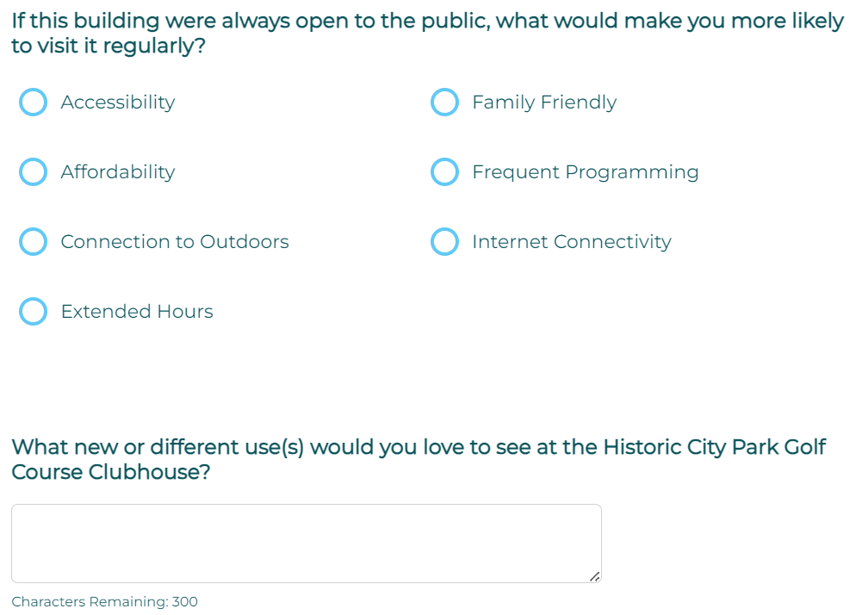
Task: Click the 'What new or different use(s)' question
Action: [x=418, y=448]
